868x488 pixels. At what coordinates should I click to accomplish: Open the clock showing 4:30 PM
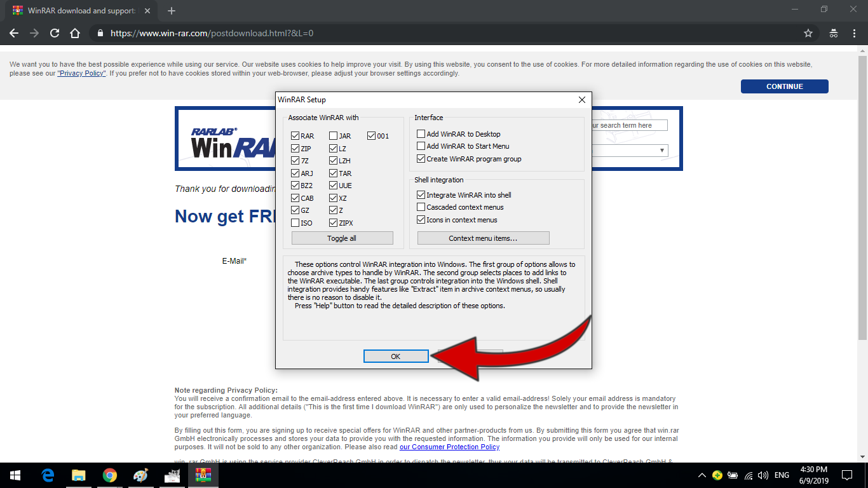(813, 475)
